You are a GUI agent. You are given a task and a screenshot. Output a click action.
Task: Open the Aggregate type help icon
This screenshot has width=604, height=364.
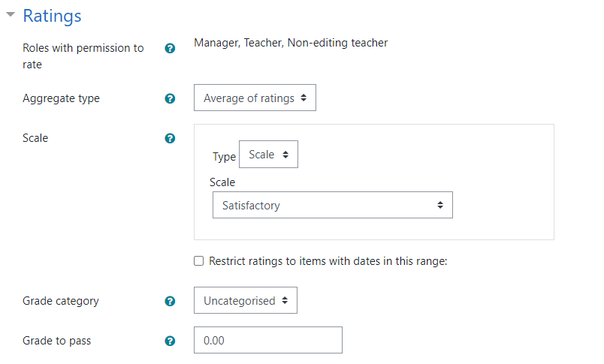[x=170, y=98]
